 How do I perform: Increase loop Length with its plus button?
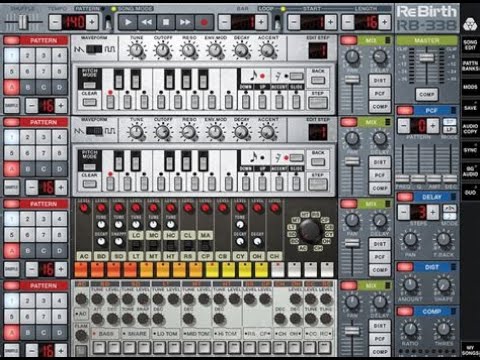(384, 22)
